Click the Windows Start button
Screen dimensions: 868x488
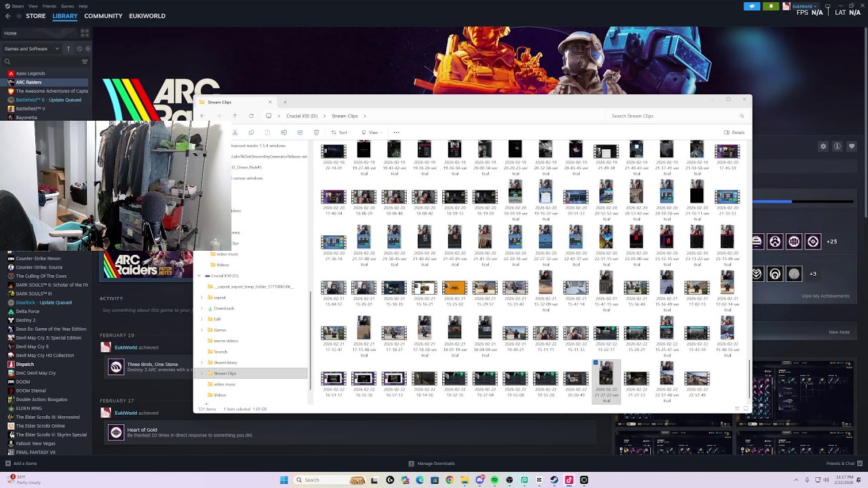(x=284, y=480)
